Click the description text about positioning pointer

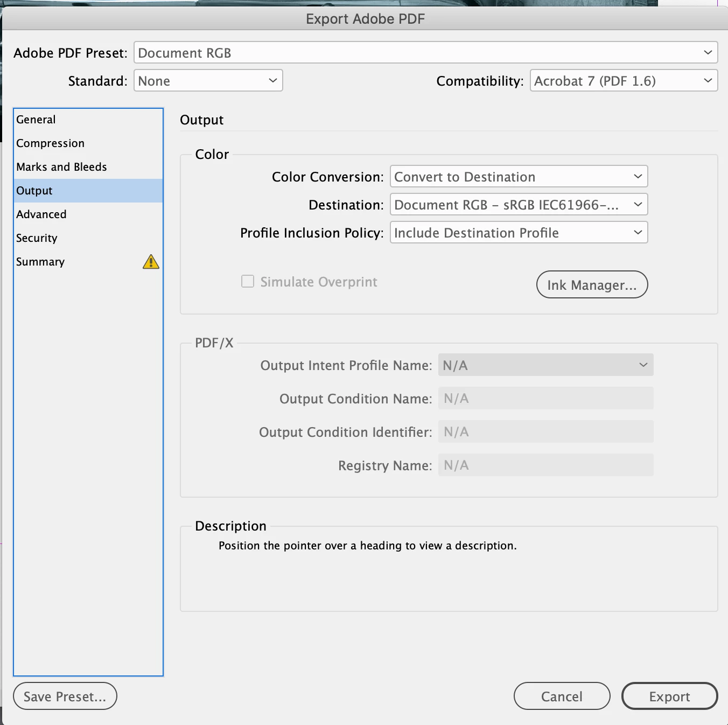367,546
